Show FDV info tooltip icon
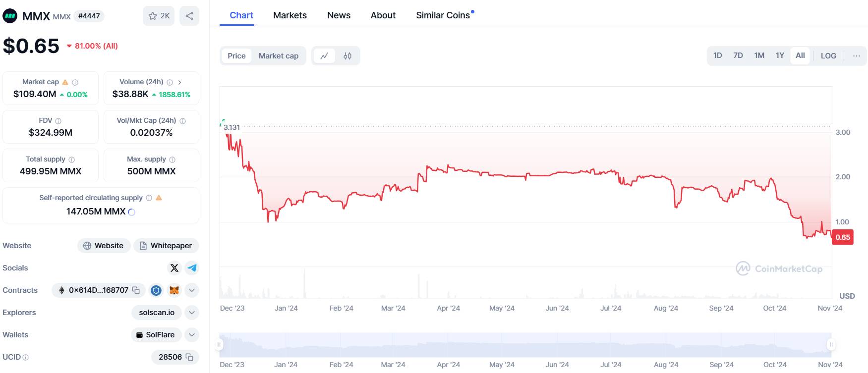The image size is (868, 373). tap(58, 121)
